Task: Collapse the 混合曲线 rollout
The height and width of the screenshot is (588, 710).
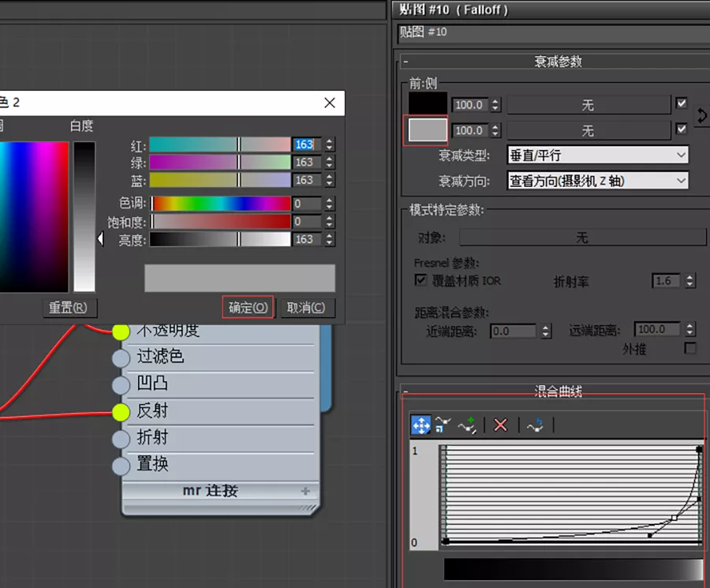Action: click(x=405, y=391)
